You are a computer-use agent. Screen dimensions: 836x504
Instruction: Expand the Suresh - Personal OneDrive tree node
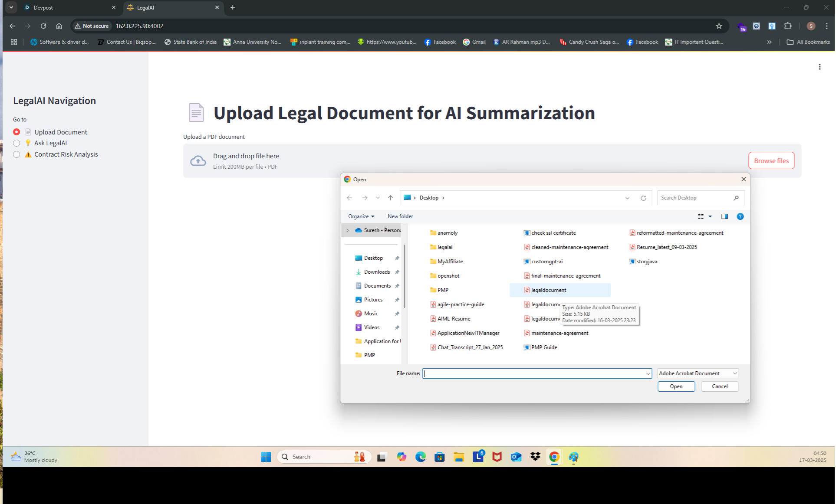tap(348, 230)
